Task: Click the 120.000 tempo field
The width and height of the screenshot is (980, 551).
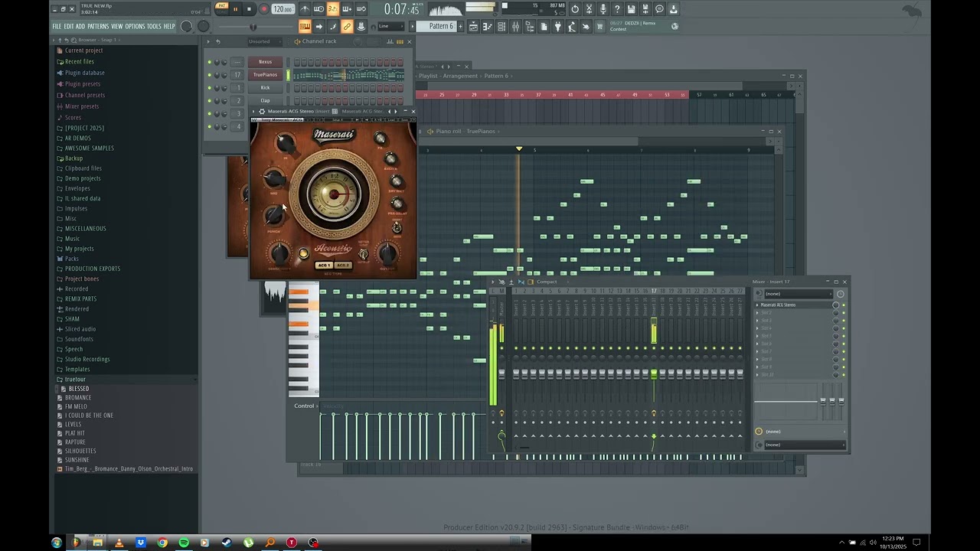Action: 283,9
